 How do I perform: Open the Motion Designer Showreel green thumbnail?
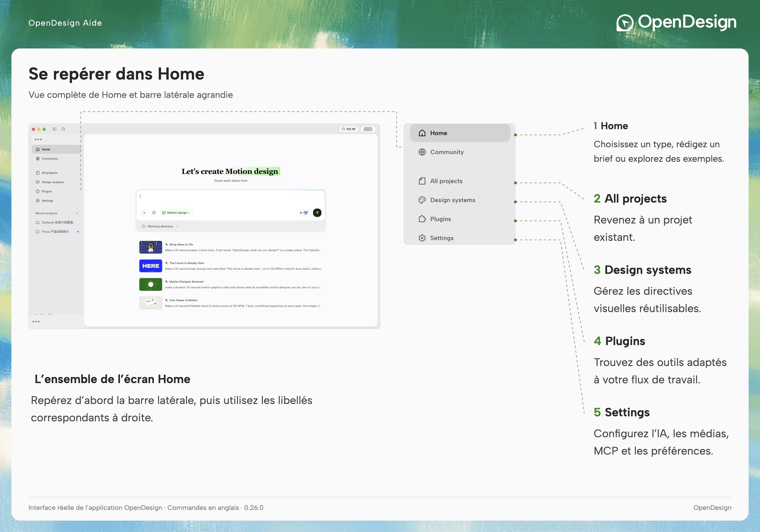[151, 284]
